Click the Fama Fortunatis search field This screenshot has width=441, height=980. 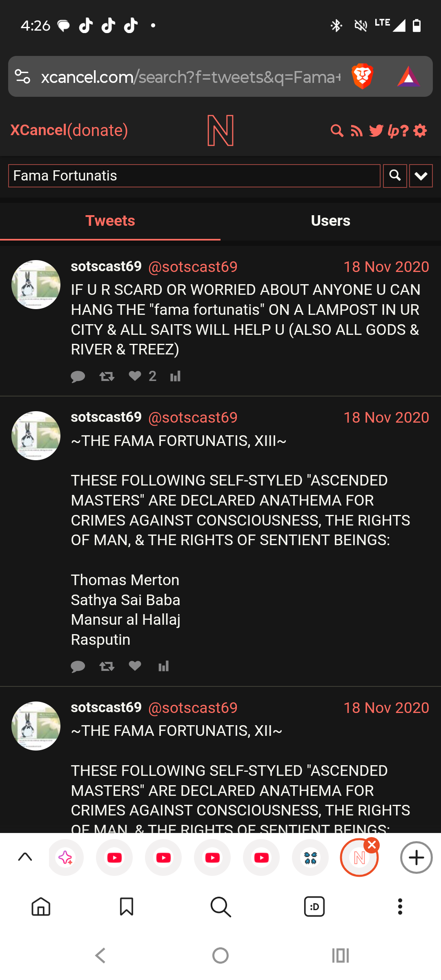pyautogui.click(x=194, y=176)
